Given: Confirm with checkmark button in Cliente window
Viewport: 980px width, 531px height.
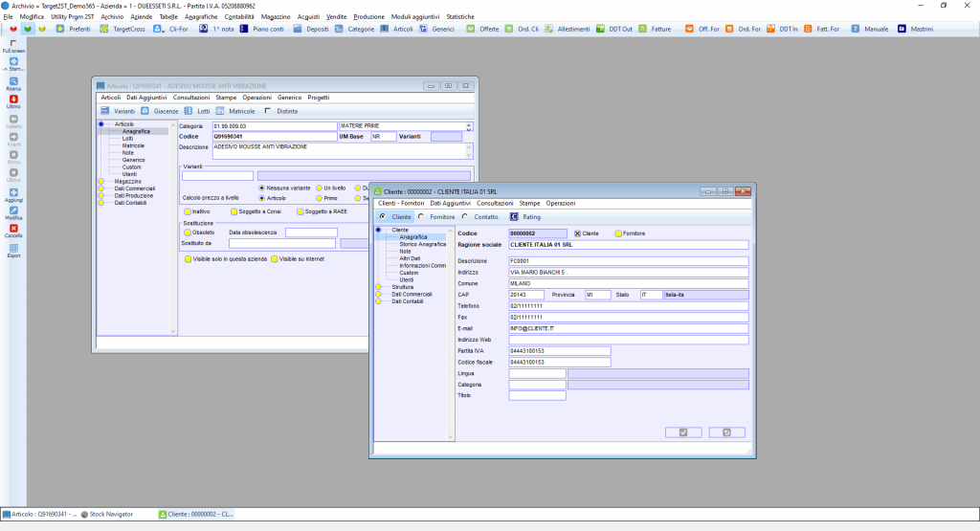Looking at the screenshot, I should [683, 432].
